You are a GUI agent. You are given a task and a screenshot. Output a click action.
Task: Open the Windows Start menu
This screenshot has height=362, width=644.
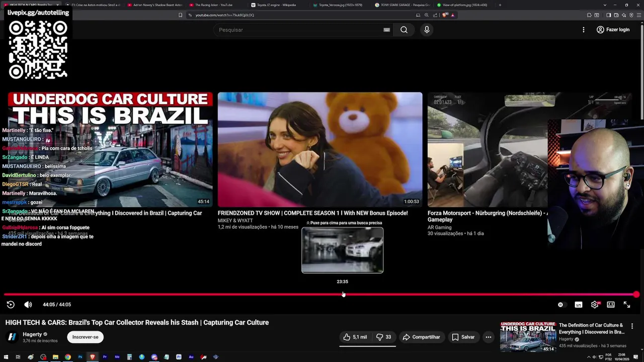(6, 357)
